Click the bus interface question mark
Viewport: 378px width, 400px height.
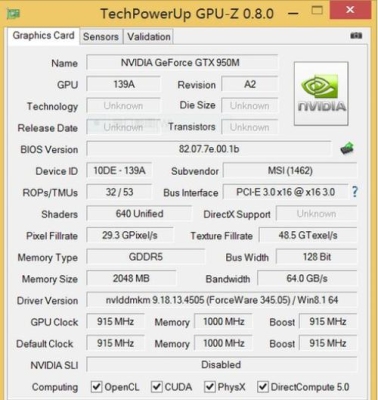click(355, 192)
